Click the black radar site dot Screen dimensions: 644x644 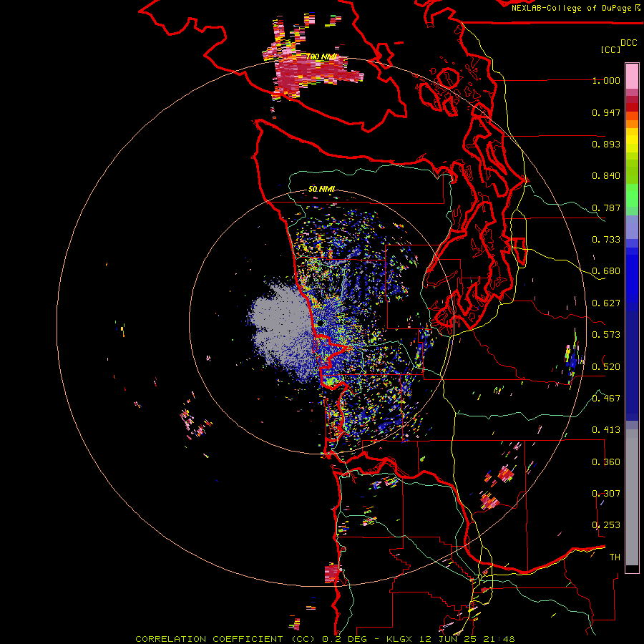(x=320, y=323)
